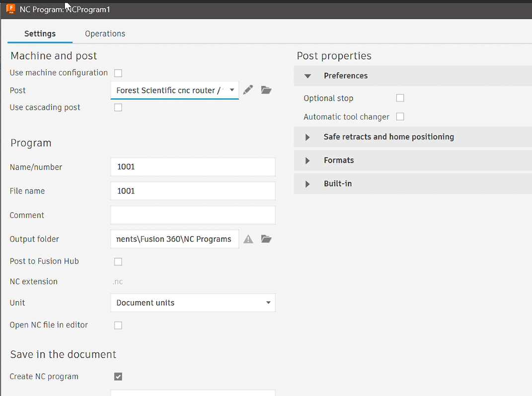Switch to the Operations tab
532x396 pixels.
(x=105, y=34)
